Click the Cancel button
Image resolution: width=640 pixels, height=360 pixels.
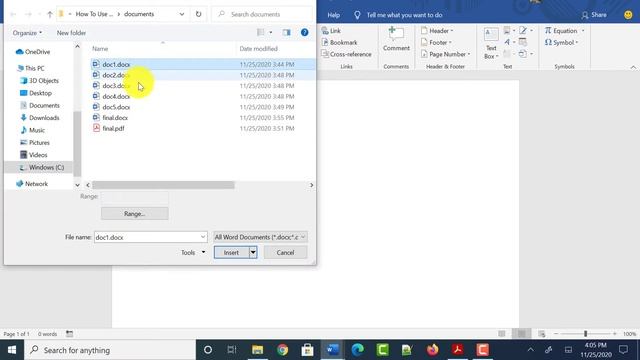(x=285, y=253)
